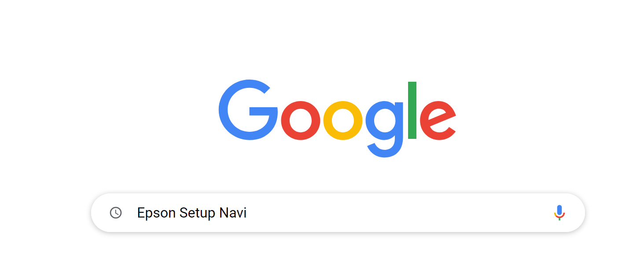Screen dimensions: 644x254
Task: Click the green letter l in Google logo
Action: 412,110
